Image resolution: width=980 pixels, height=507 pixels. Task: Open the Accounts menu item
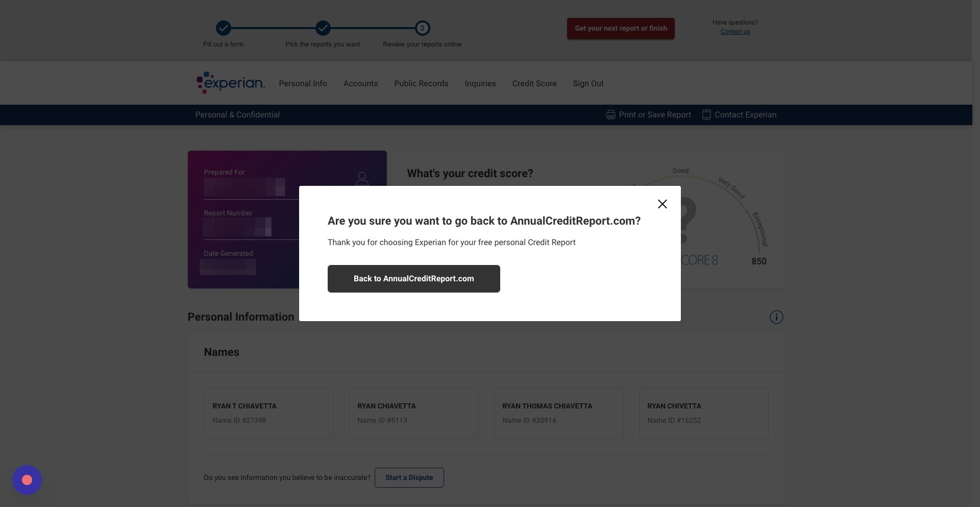click(x=360, y=84)
